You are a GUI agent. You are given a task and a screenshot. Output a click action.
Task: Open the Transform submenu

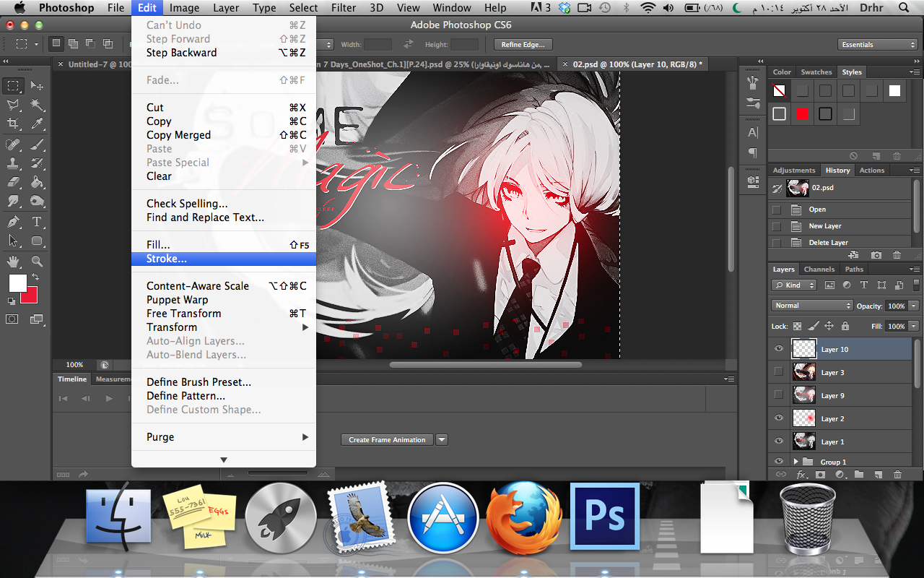pos(224,327)
